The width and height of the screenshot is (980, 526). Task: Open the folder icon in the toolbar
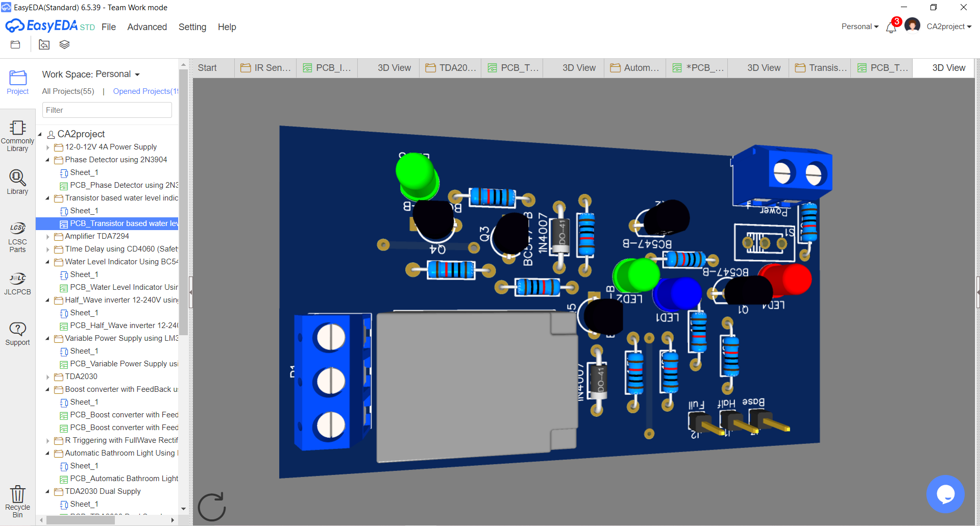coord(15,45)
